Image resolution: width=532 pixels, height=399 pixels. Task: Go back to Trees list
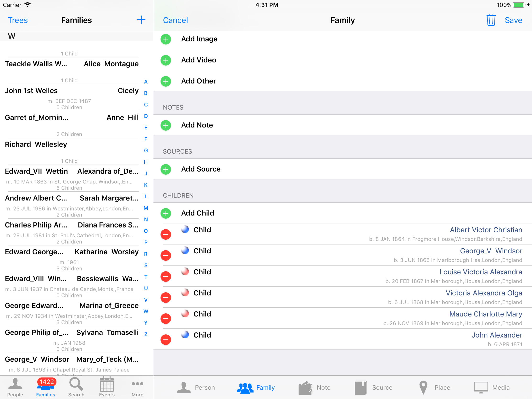click(x=17, y=20)
